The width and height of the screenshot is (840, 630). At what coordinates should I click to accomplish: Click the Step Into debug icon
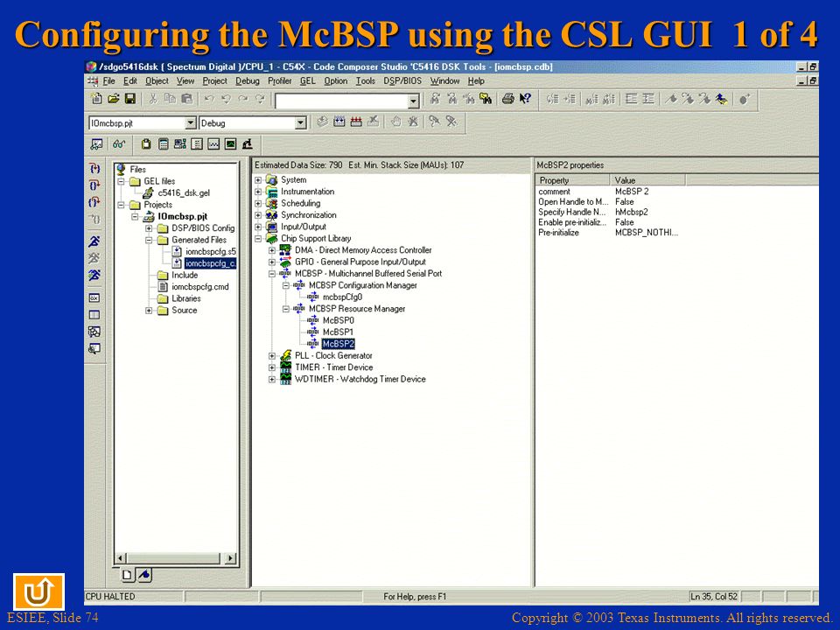(94, 169)
